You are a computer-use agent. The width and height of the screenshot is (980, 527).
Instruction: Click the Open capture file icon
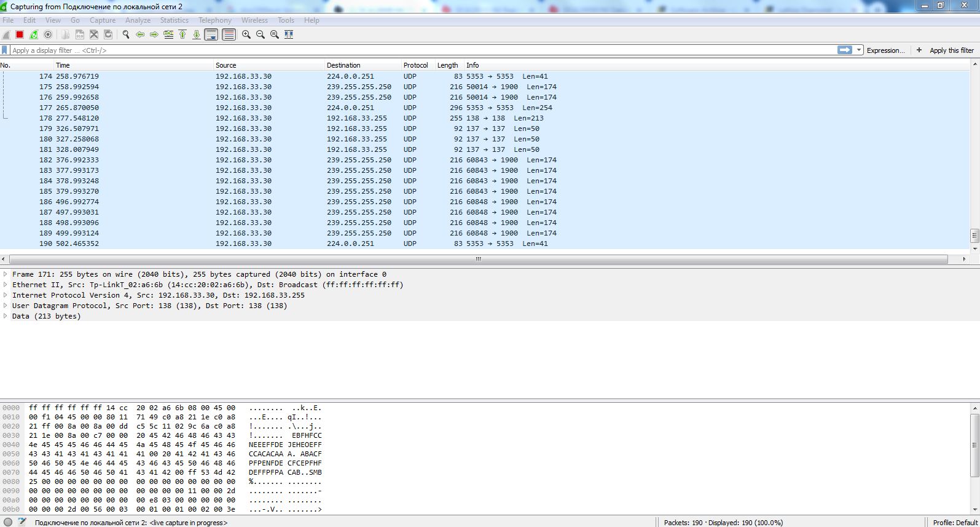pos(66,34)
